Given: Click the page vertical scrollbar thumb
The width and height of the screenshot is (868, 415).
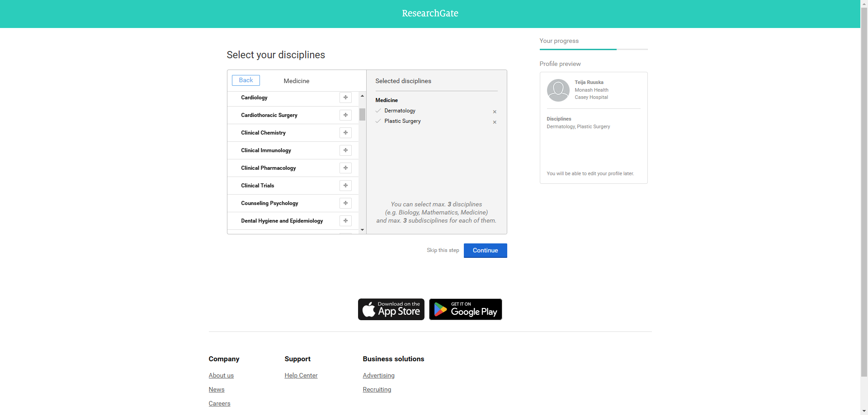Looking at the screenshot, I should coord(864,192).
